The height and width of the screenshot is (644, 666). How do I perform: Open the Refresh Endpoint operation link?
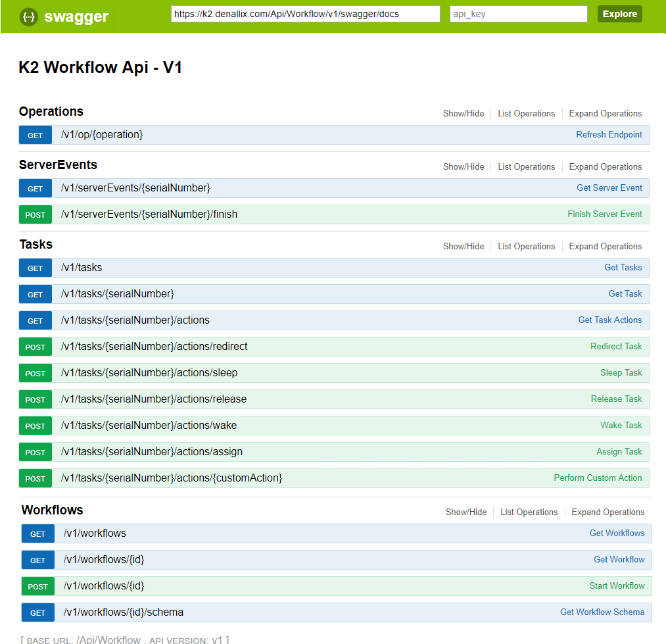click(609, 134)
